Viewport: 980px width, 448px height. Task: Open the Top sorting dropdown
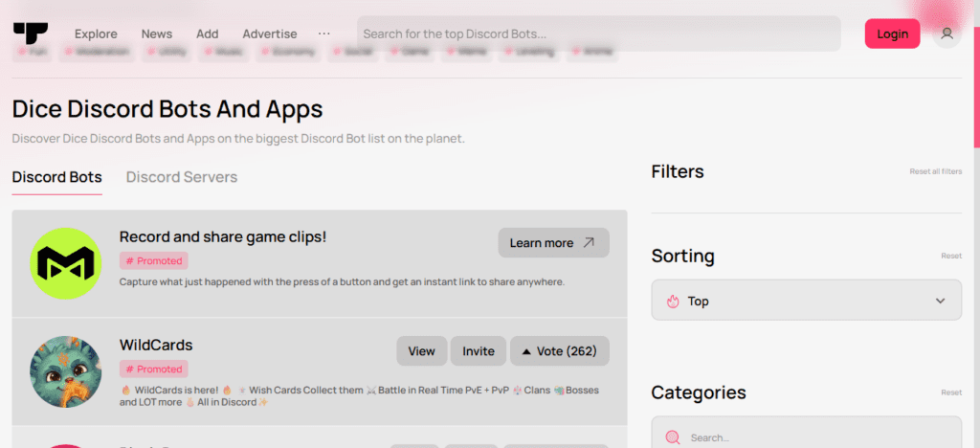[806, 301]
